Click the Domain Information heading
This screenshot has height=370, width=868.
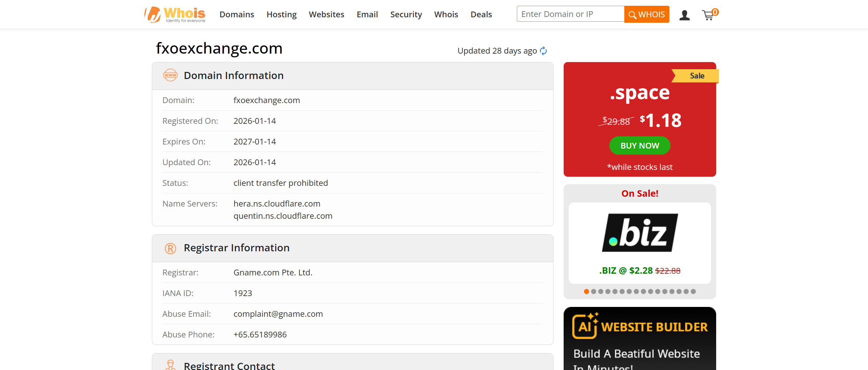[234, 76]
